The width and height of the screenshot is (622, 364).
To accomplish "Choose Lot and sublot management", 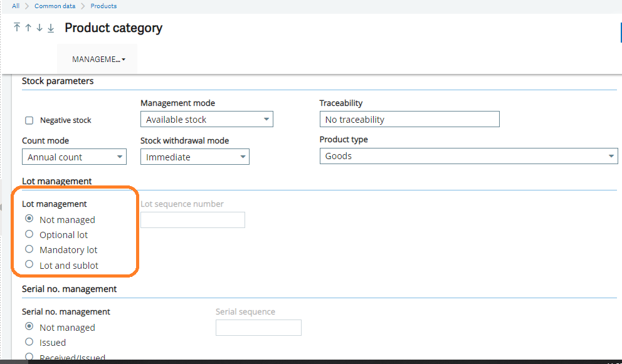I will click(x=29, y=264).
